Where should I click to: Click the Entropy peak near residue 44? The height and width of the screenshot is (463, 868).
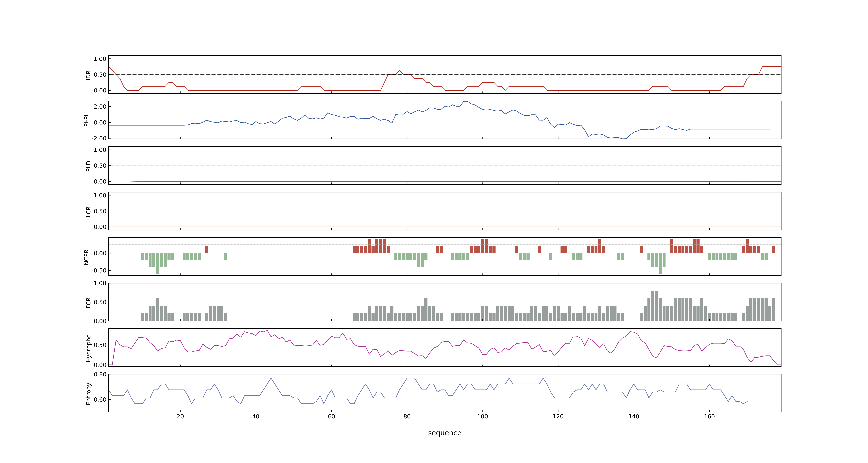pos(271,378)
